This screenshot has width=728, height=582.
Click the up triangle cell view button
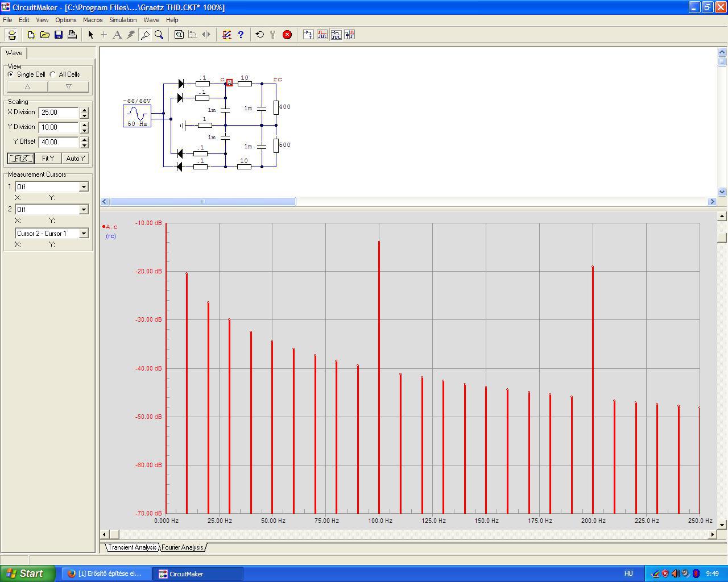click(27, 86)
